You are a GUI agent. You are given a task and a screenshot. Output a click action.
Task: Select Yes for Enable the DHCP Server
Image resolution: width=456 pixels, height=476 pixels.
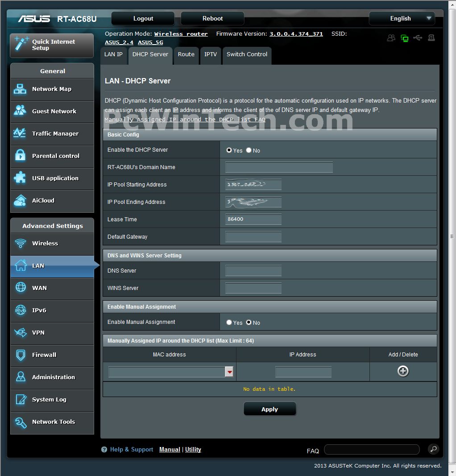click(229, 150)
